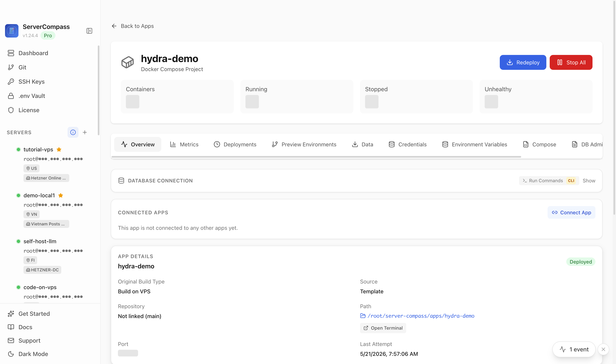
Task: Open the 1 event activity pill
Action: tap(574, 349)
